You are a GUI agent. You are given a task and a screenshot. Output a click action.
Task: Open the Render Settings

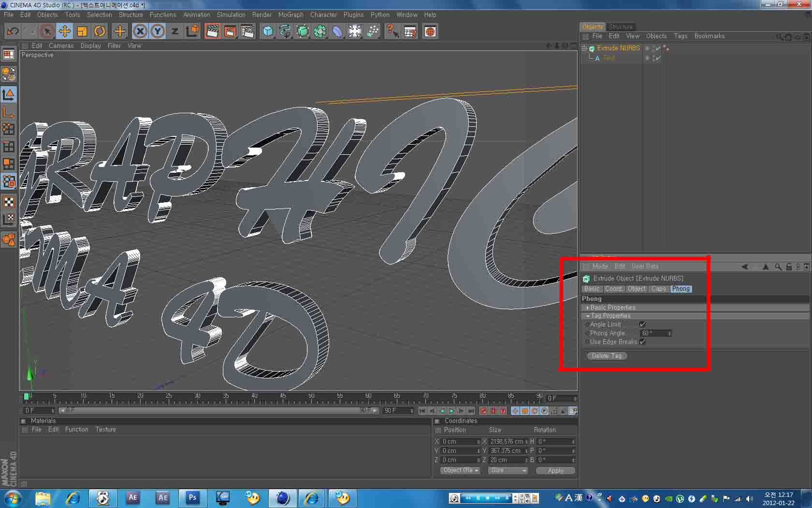click(x=247, y=31)
